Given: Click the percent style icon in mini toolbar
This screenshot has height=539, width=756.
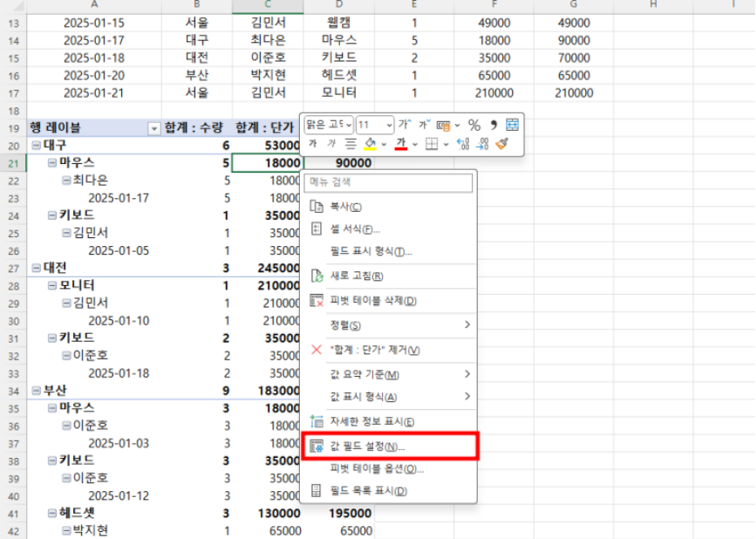Looking at the screenshot, I should (474, 125).
